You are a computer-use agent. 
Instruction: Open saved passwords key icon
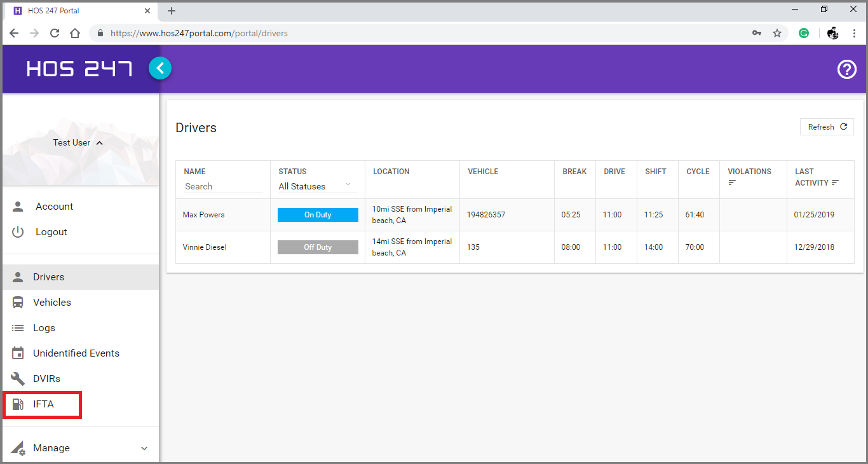coord(757,33)
